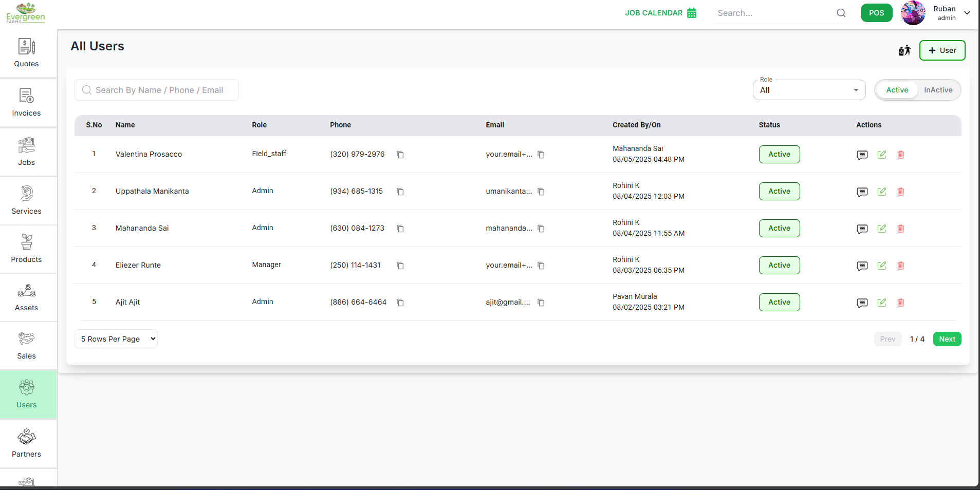Copy Valentina Prosacco's email address
Screen dimensions: 980x490
pos(541,155)
